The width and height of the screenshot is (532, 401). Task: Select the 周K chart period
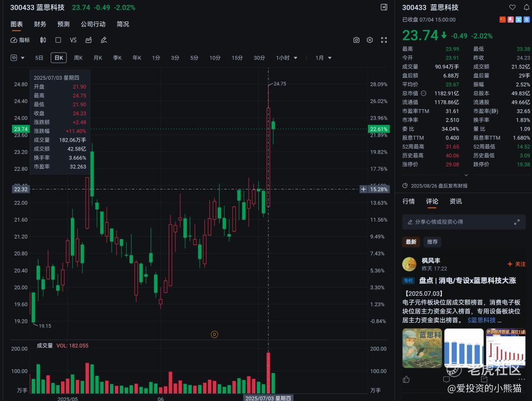[78, 58]
